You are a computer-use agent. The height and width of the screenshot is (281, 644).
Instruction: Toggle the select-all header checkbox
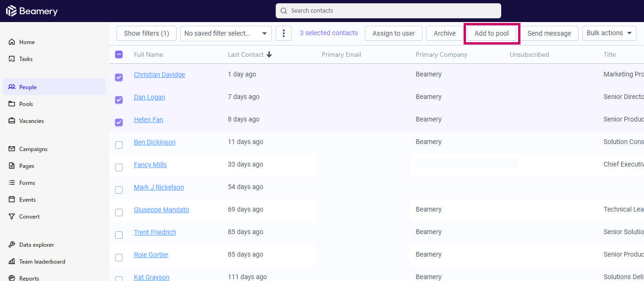click(119, 54)
